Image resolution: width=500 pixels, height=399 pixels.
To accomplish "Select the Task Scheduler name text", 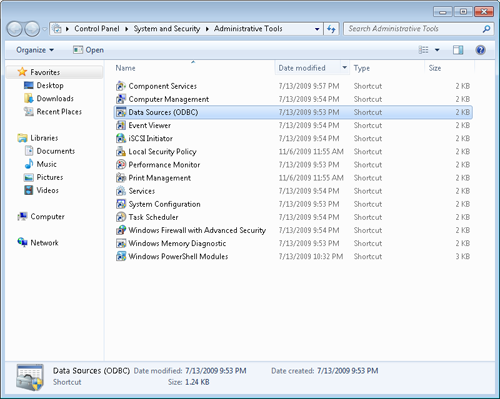I will [x=153, y=217].
